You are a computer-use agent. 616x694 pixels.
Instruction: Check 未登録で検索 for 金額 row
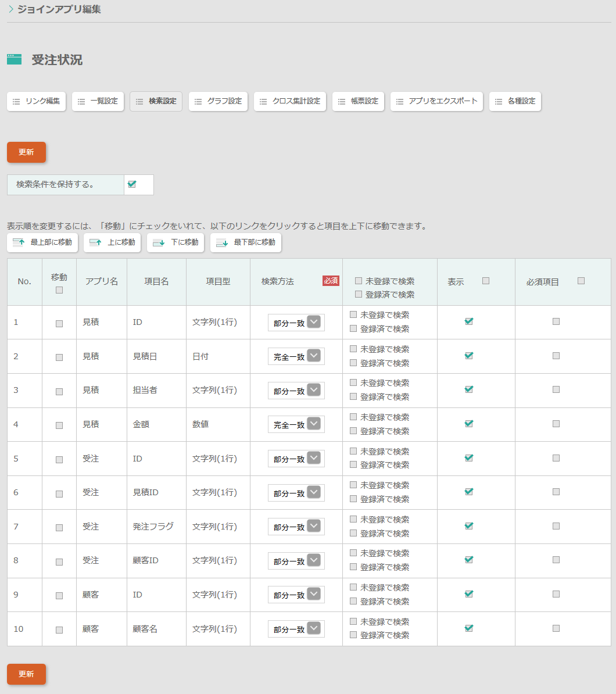pyautogui.click(x=353, y=417)
